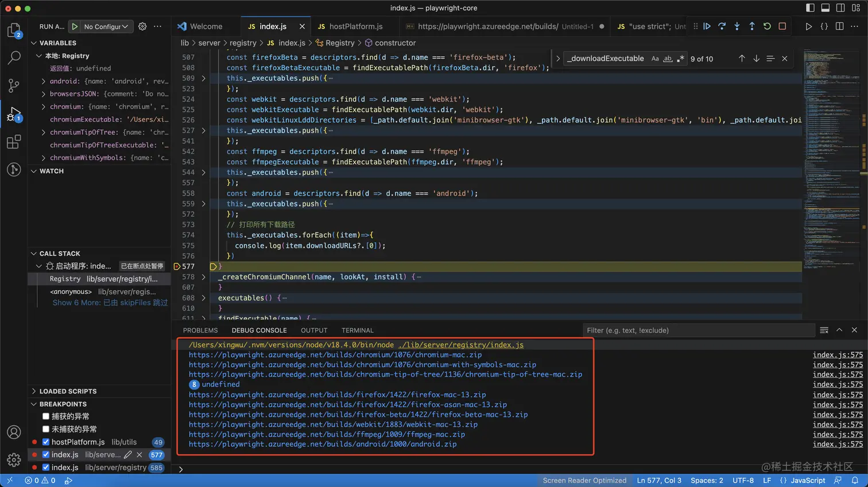Toggle Replace chevron in find widget
868x487 pixels.
(557, 59)
